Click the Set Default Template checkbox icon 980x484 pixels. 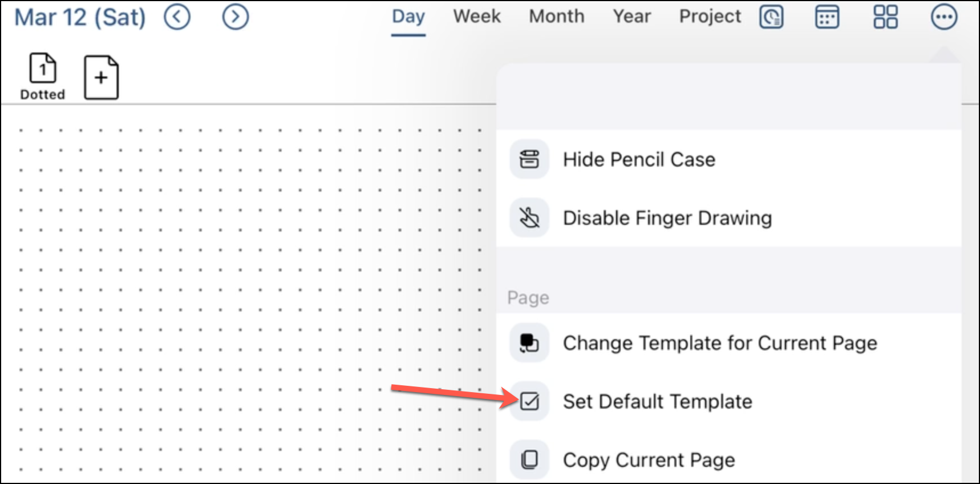coord(529,401)
